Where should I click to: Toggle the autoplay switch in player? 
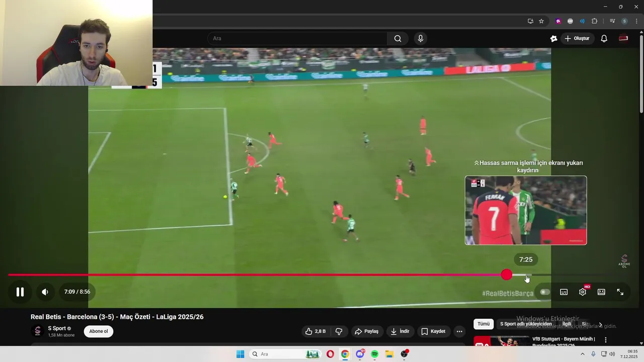tap(545, 292)
